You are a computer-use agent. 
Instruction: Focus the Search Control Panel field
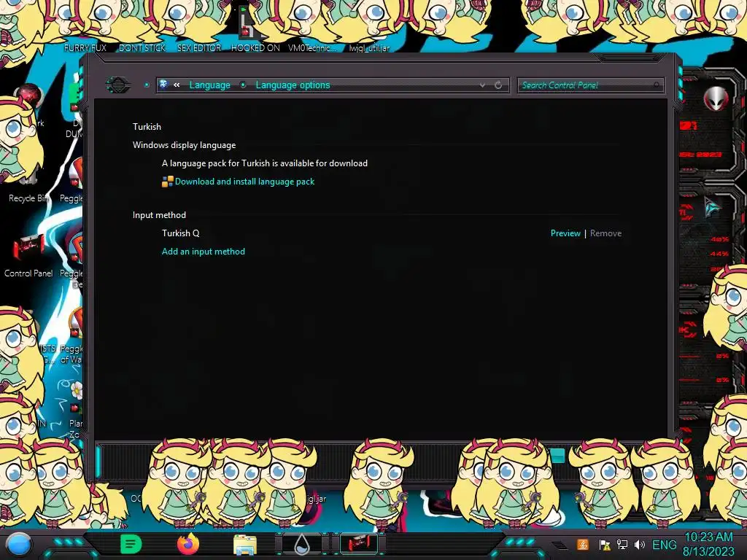[x=589, y=85]
